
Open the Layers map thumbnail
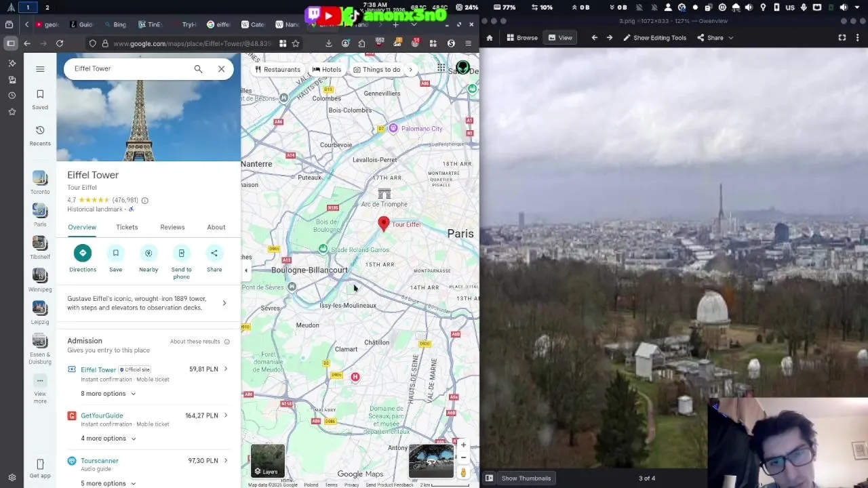click(268, 461)
